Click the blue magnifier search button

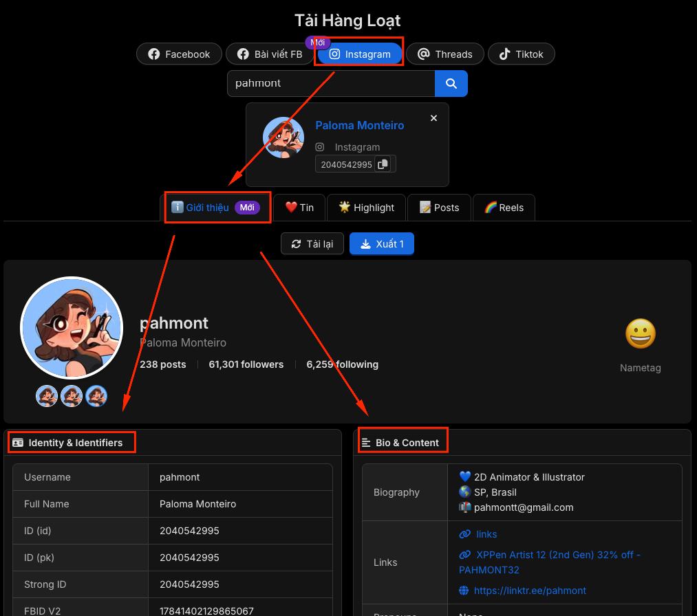451,83
